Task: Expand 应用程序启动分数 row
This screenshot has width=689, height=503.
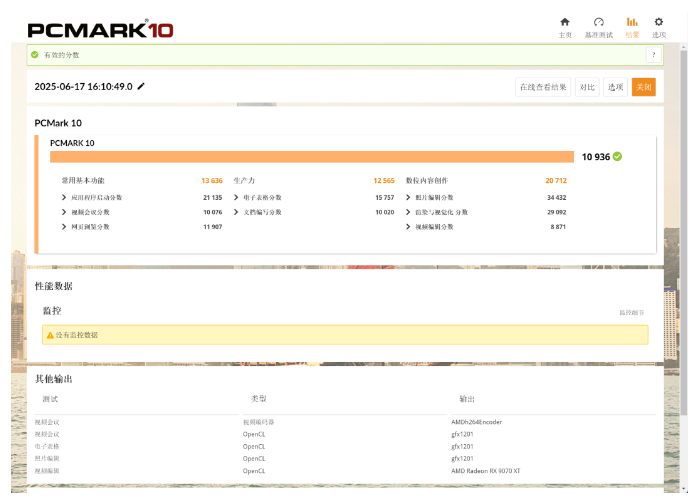Action: pos(64,198)
